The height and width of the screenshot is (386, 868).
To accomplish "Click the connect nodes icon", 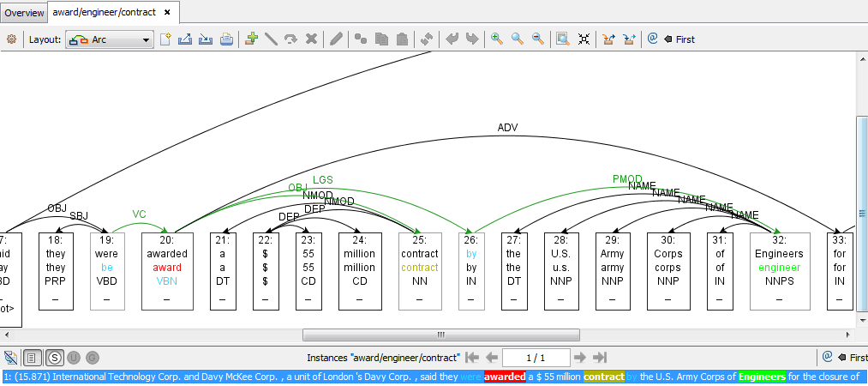I will pyautogui.click(x=361, y=39).
